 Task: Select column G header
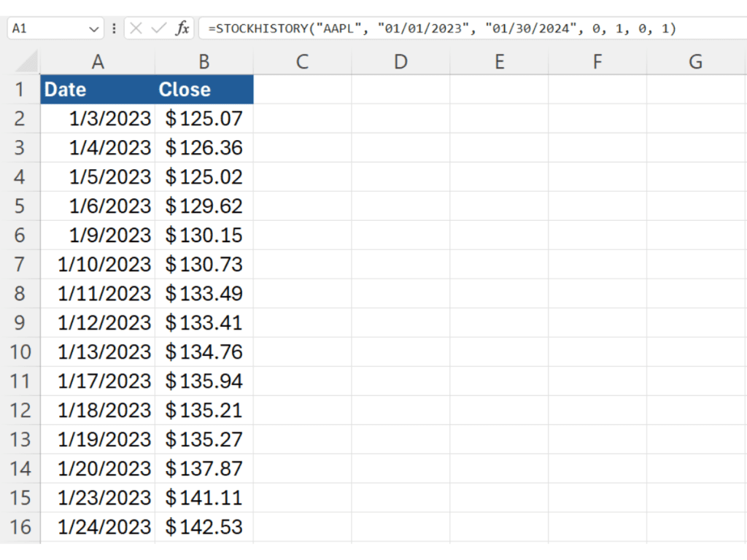(x=695, y=62)
